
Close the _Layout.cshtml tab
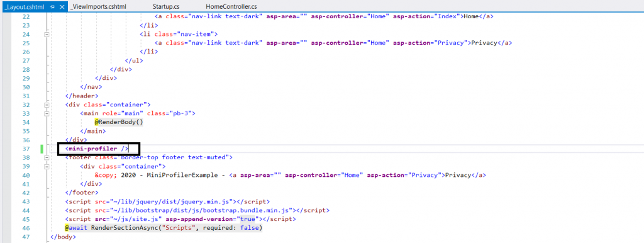coord(62,7)
